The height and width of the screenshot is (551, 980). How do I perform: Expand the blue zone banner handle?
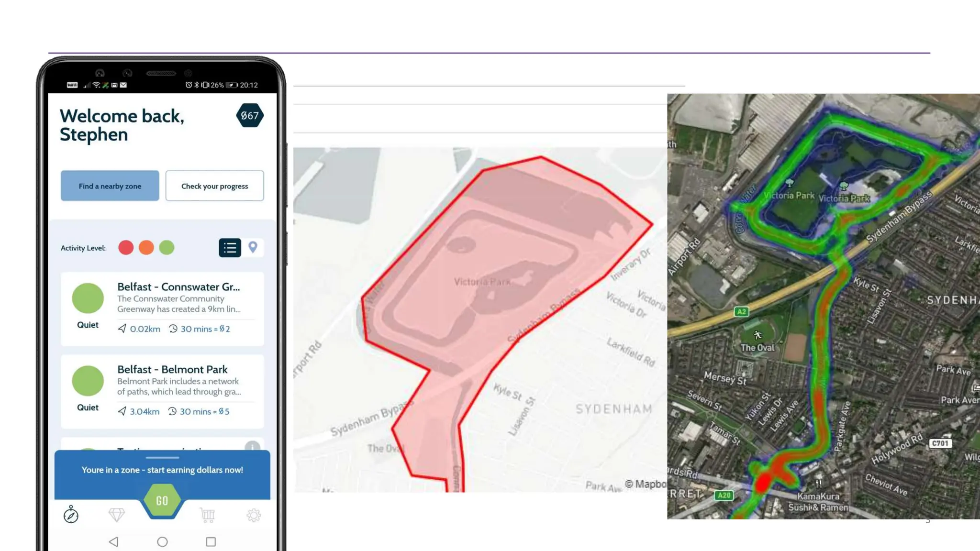[162, 458]
